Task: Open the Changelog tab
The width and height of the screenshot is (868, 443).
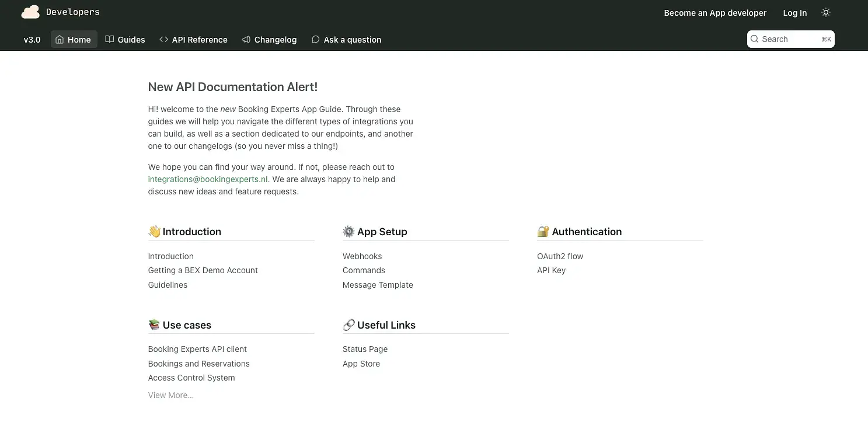Action: point(275,40)
